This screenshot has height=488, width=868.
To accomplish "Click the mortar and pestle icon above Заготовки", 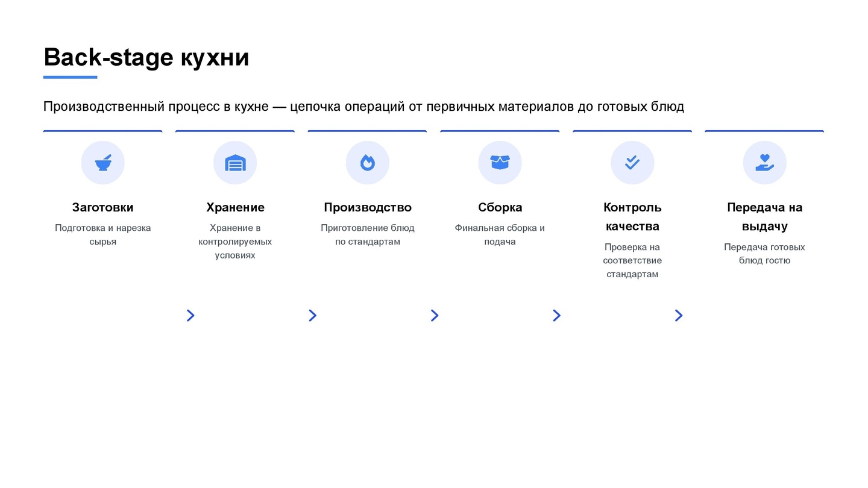I will coord(103,163).
